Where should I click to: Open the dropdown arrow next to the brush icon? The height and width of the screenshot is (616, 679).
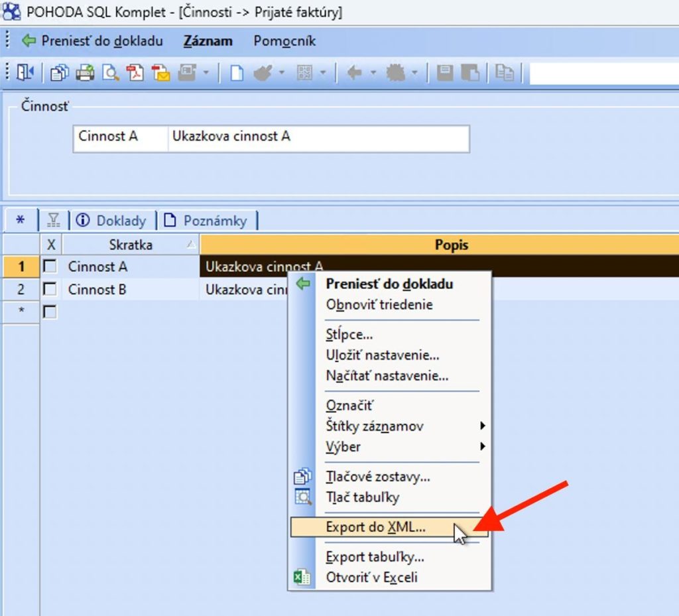coord(282,73)
